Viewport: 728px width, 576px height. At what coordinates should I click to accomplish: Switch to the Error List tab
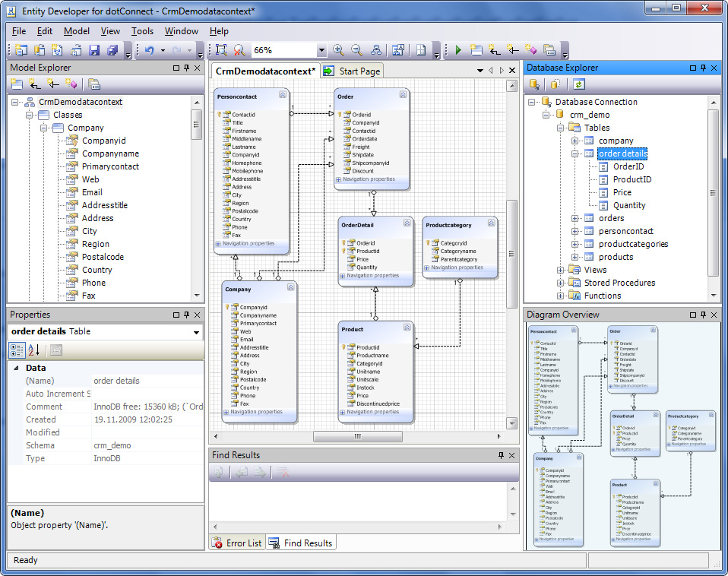click(238, 543)
